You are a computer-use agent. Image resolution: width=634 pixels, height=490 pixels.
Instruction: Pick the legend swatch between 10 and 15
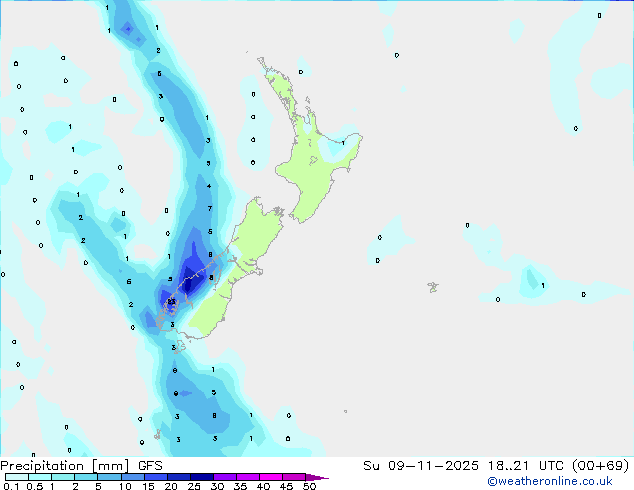click(133, 477)
